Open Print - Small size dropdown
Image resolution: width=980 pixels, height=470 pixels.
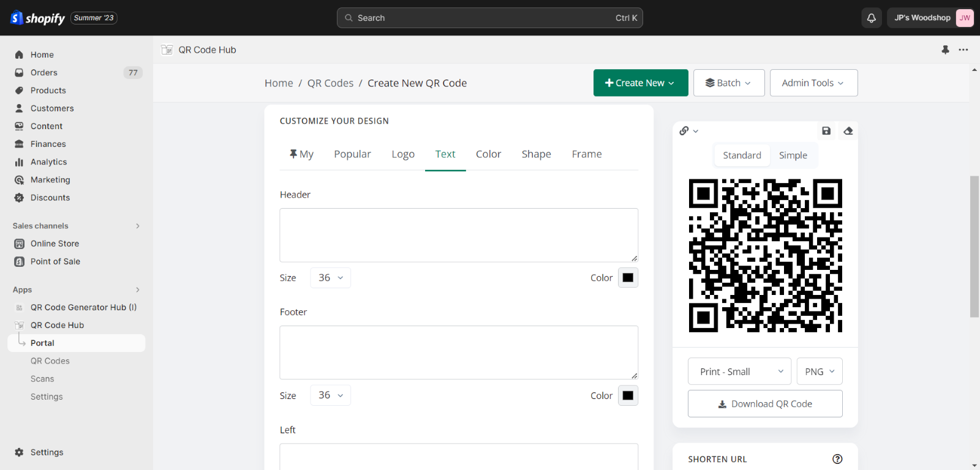[739, 371]
